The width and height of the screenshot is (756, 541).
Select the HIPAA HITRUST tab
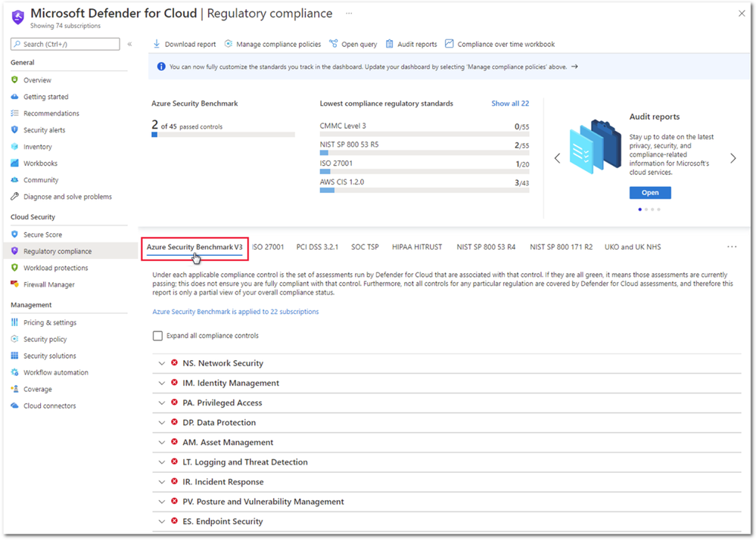pos(417,247)
